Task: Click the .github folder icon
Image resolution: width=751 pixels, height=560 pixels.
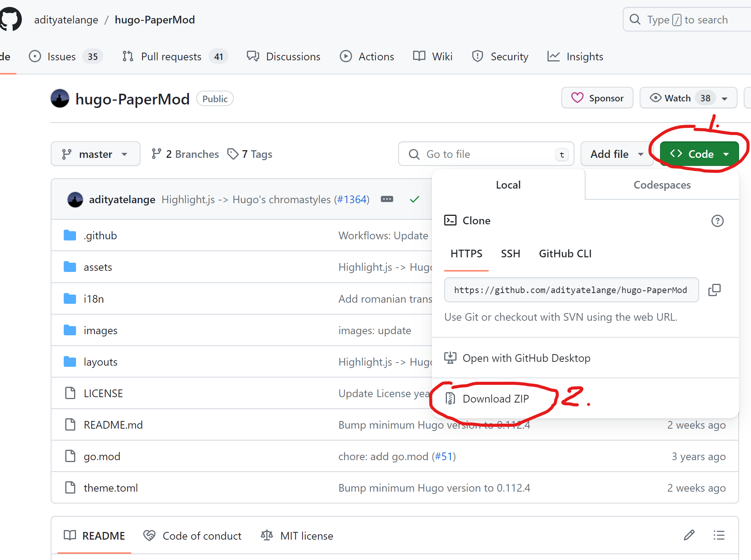Action: 70,235
